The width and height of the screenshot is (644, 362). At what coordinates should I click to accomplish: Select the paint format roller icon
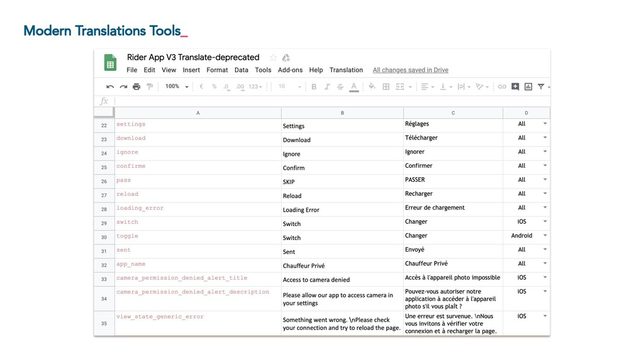[x=150, y=87]
